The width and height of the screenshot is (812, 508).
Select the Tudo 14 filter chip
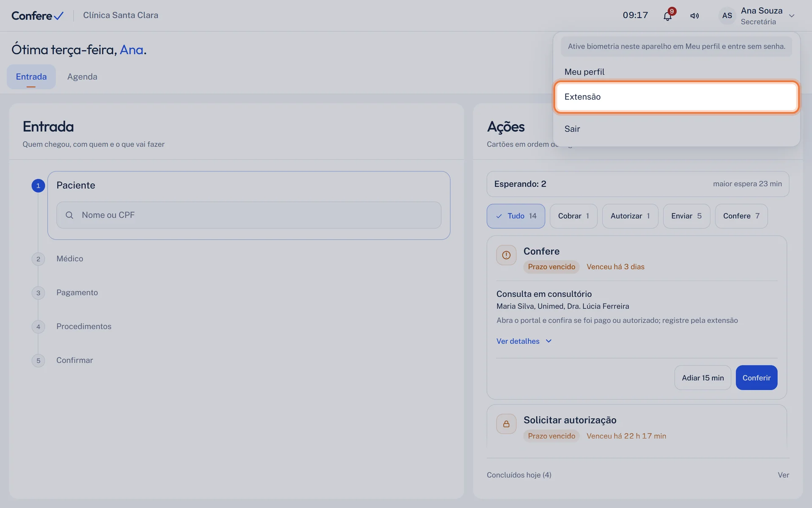tap(516, 216)
